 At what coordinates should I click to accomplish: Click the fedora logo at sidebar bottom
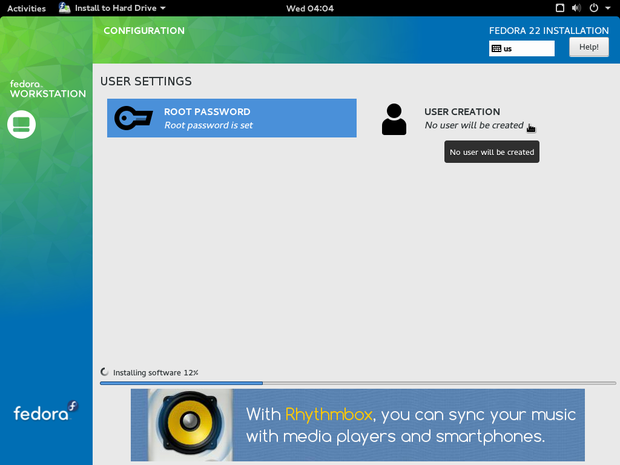[x=46, y=412]
